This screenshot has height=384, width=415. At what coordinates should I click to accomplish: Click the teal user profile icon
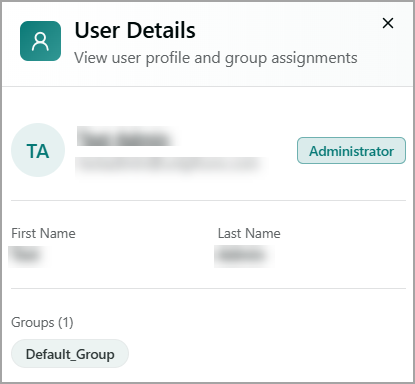tap(40, 41)
